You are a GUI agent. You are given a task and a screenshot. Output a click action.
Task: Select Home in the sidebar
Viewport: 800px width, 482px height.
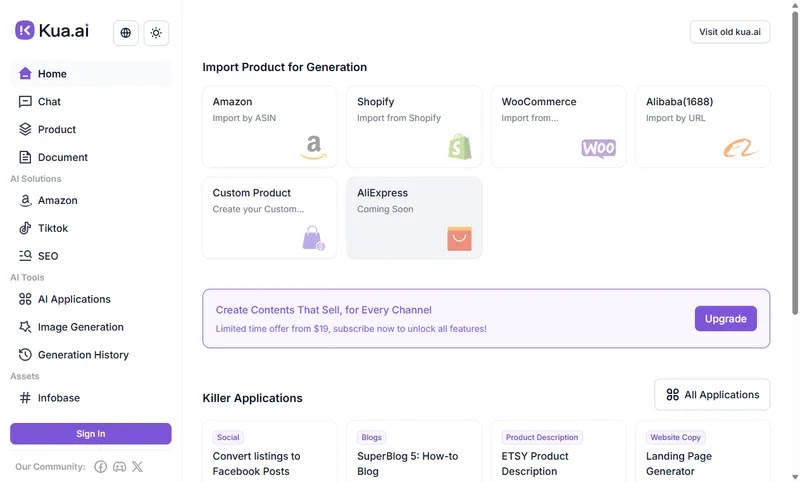91,73
